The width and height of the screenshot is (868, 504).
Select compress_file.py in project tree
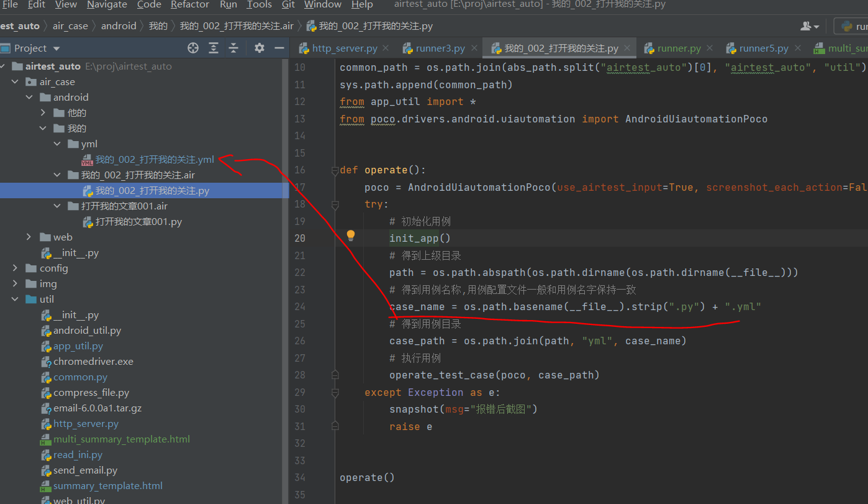pos(91,392)
